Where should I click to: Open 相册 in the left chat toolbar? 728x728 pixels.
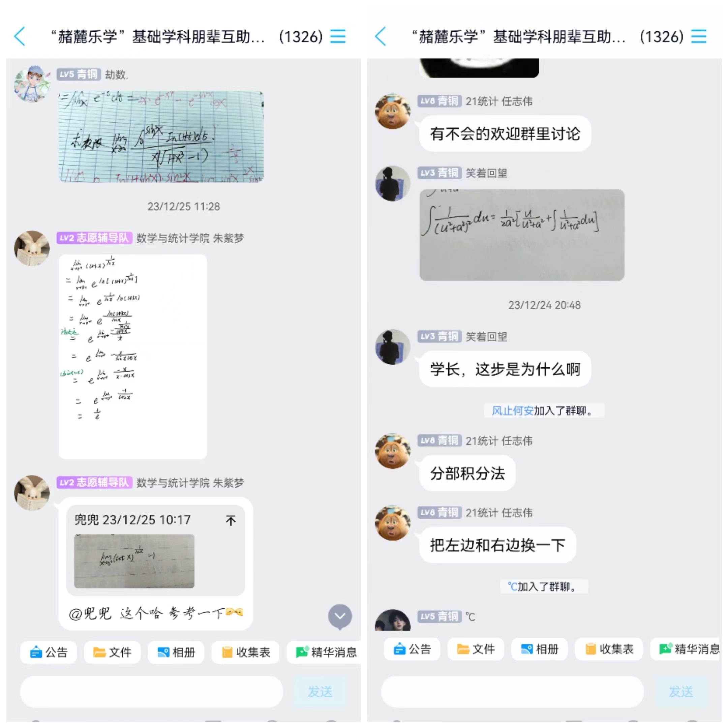point(176,652)
